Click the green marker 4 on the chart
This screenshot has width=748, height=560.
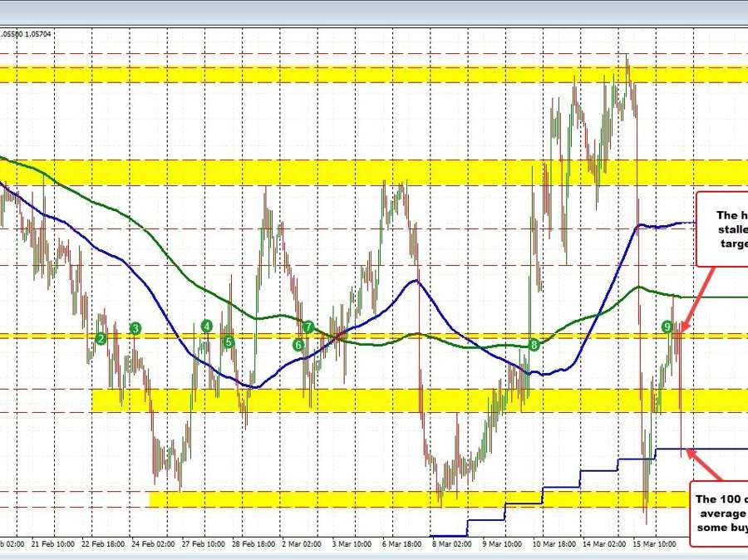pyautogui.click(x=206, y=327)
